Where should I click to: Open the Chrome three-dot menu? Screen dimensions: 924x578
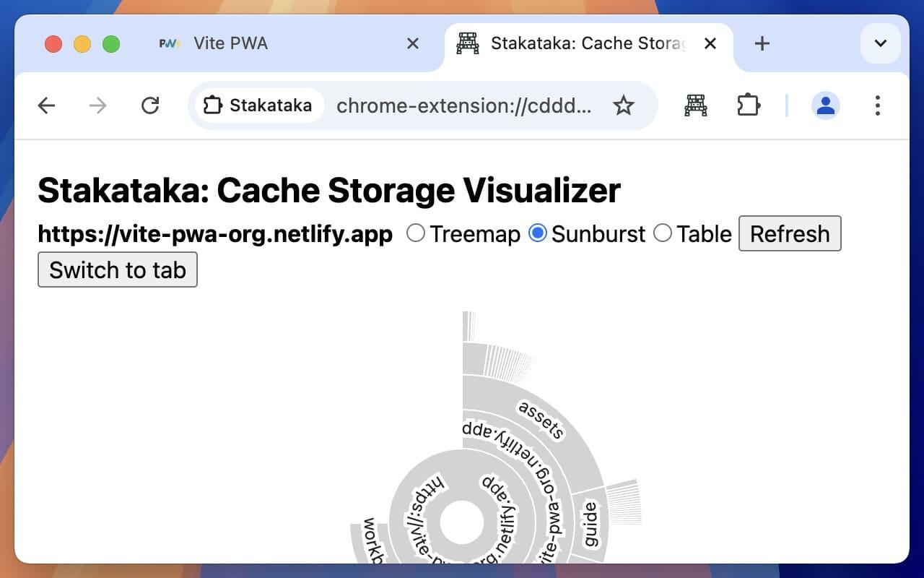pos(877,106)
